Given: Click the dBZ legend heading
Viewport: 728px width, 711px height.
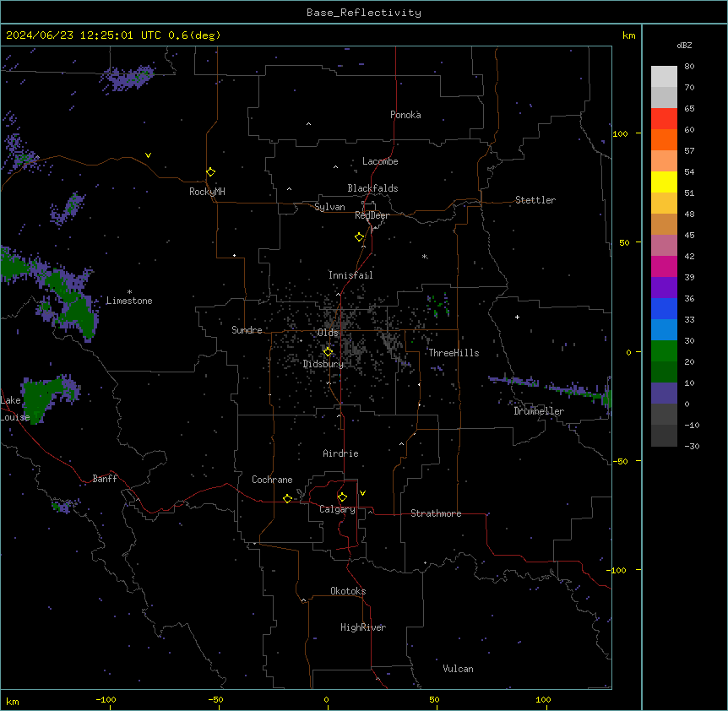Looking at the screenshot, I should coord(684,45).
